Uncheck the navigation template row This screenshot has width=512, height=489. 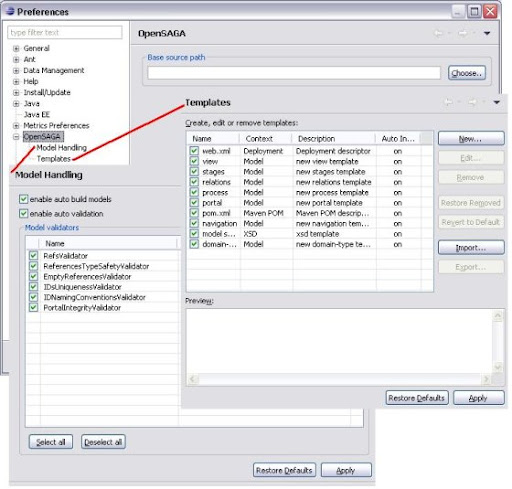click(194, 223)
